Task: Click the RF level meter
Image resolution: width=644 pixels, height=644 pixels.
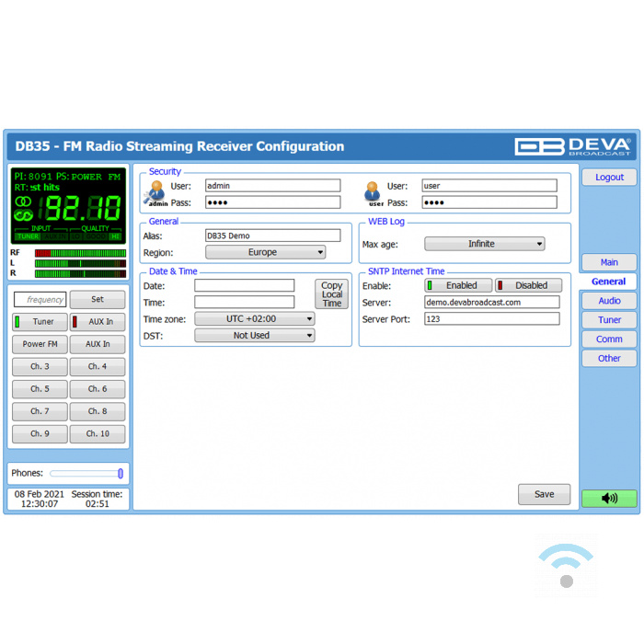Action: 81,253
